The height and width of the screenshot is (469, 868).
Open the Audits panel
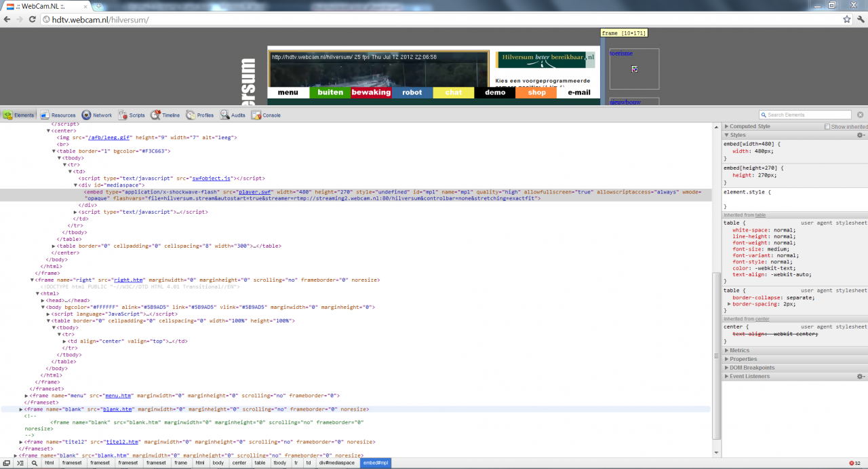pyautogui.click(x=233, y=115)
